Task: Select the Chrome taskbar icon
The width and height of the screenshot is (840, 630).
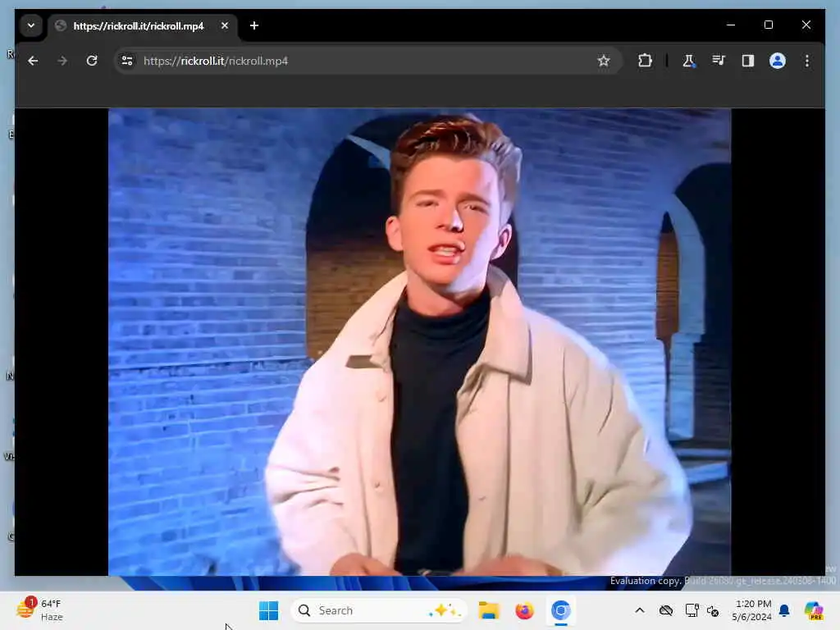Action: click(x=560, y=610)
